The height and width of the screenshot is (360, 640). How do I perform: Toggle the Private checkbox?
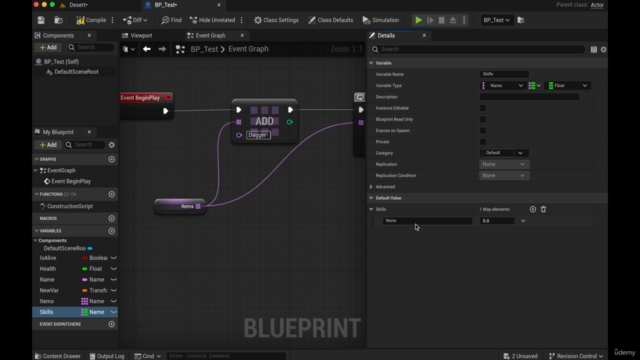tap(483, 142)
